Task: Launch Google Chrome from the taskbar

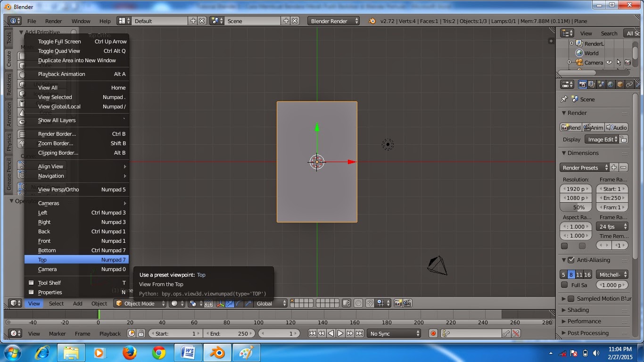Action: point(159,353)
